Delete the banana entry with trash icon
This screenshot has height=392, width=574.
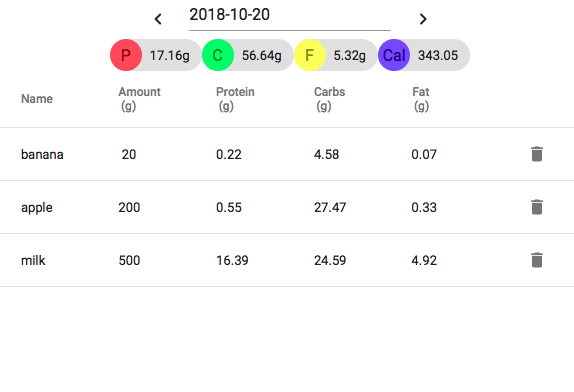537,154
